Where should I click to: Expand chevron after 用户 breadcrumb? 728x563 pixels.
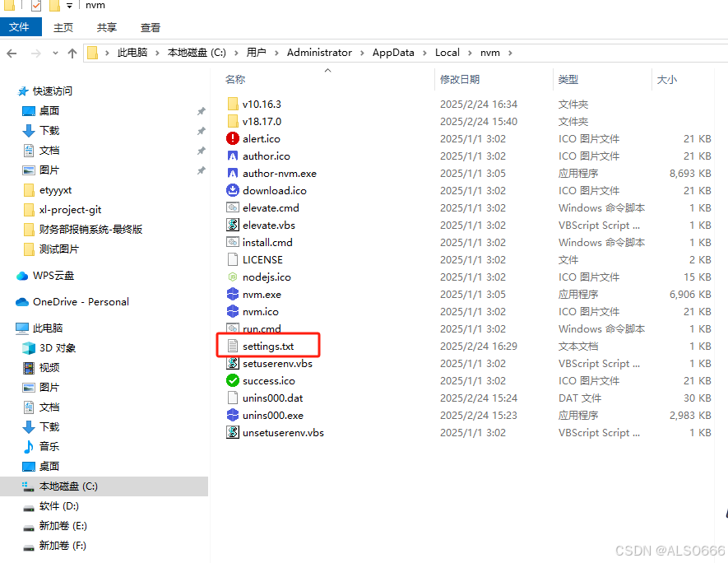[276, 53]
